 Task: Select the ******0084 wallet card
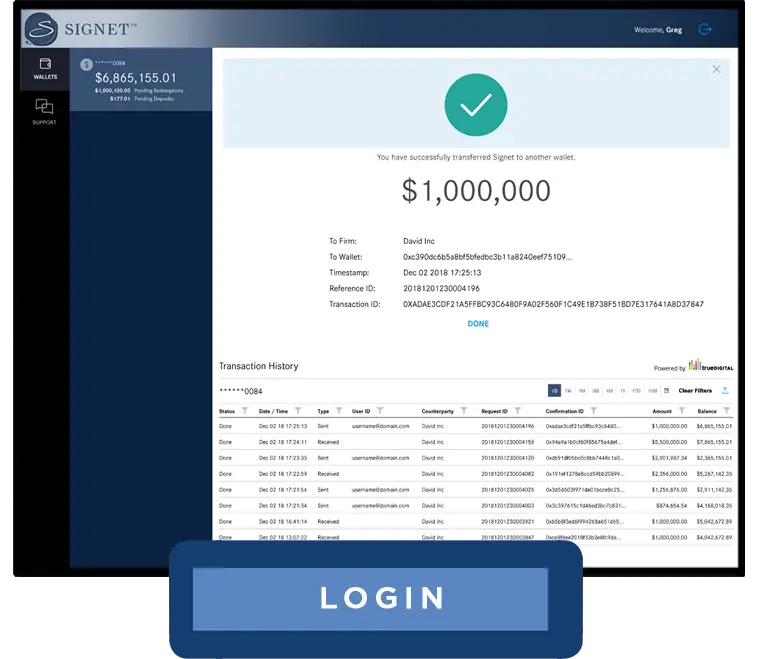(x=141, y=80)
